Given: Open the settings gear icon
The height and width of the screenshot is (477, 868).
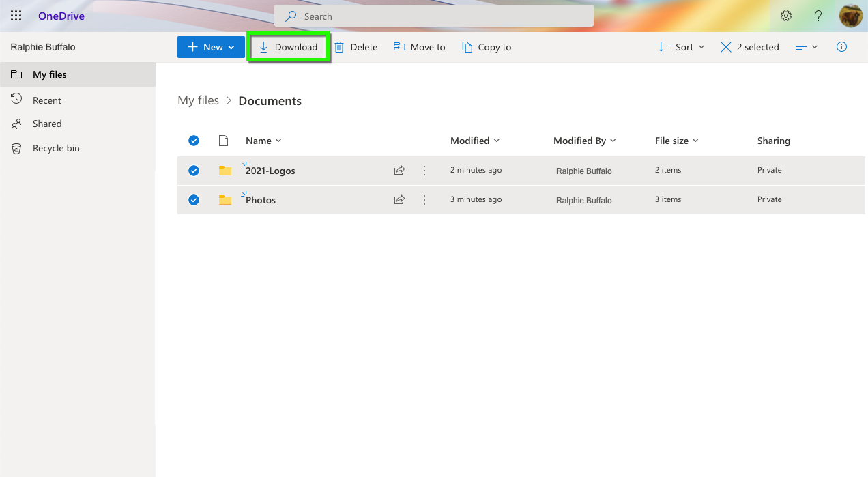Looking at the screenshot, I should pos(786,16).
